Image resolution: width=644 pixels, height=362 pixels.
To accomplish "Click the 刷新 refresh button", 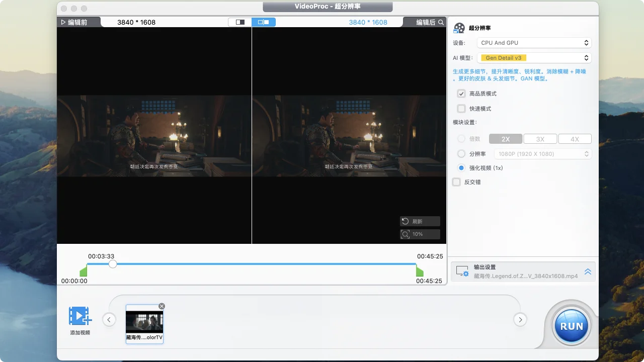I will (x=420, y=221).
